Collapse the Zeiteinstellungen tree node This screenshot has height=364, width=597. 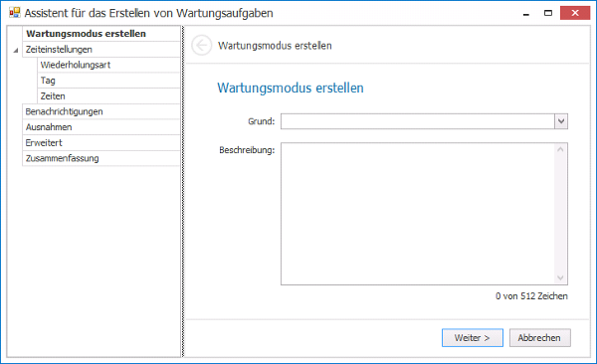16,50
